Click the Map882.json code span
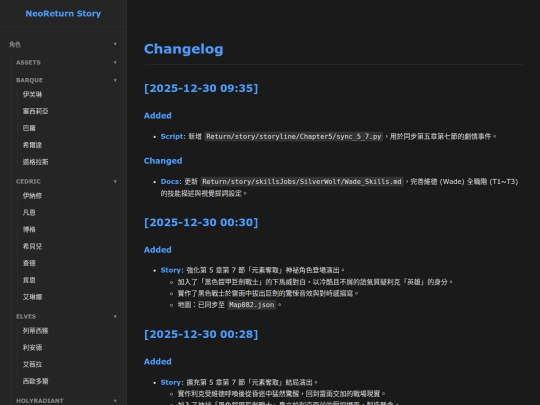Viewport: 540px width, 405px height. (x=251, y=305)
